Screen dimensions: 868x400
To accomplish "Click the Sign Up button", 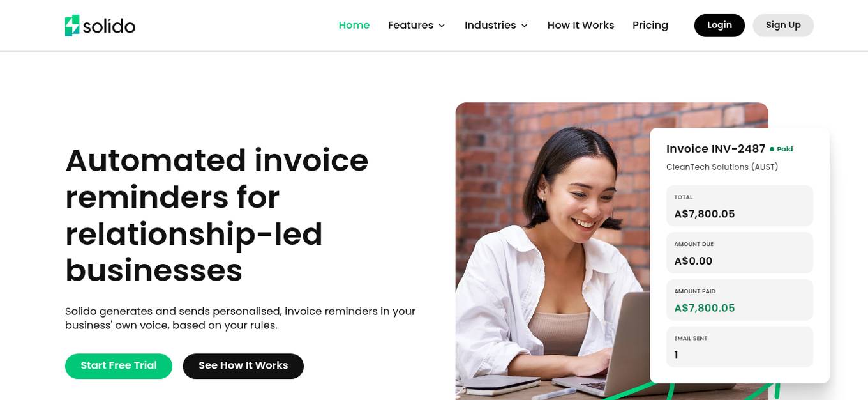I will (x=783, y=26).
